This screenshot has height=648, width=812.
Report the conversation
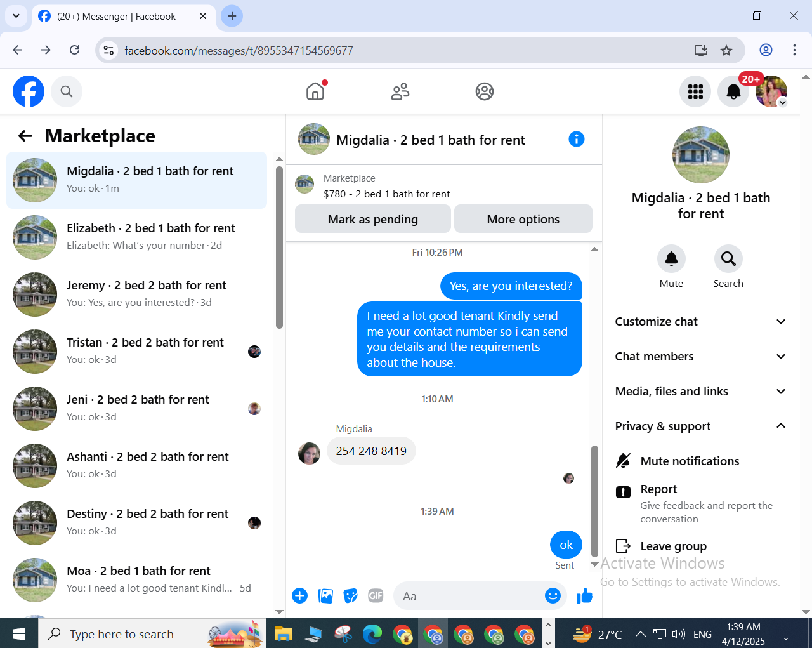[700, 503]
